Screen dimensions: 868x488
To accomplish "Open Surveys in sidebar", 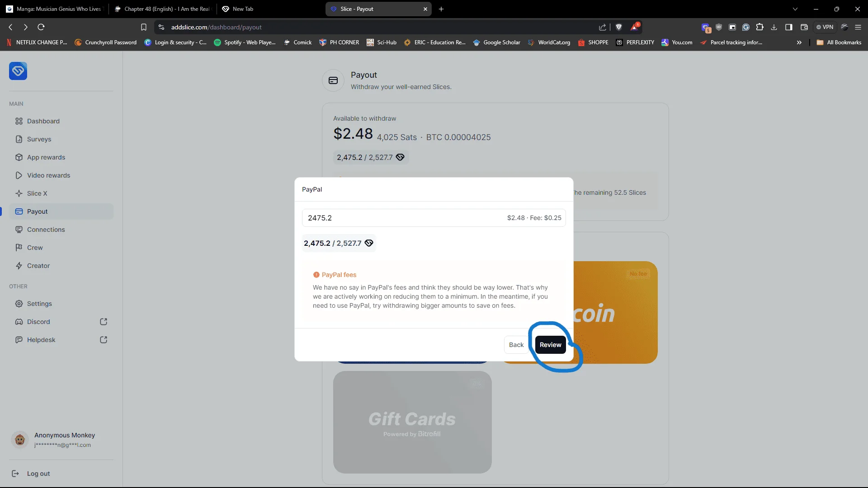I will [x=61, y=139].
